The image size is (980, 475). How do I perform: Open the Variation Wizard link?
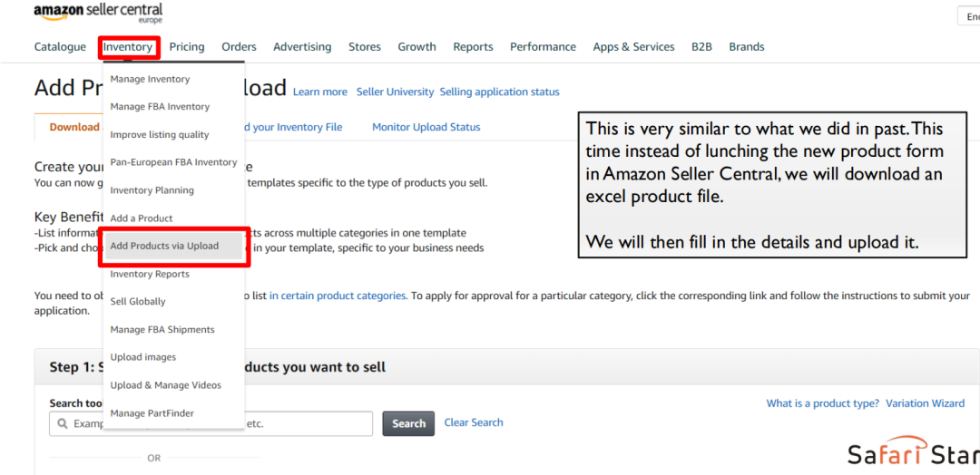(925, 403)
